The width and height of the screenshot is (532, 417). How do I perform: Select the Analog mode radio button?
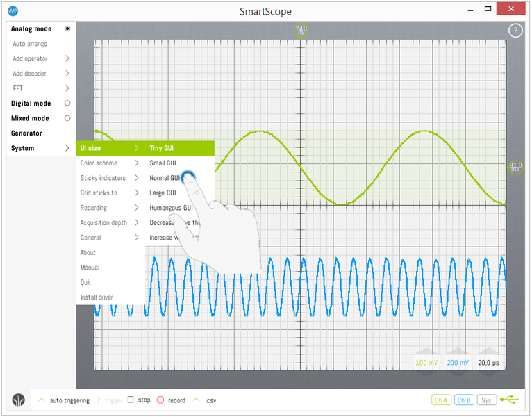pos(67,29)
